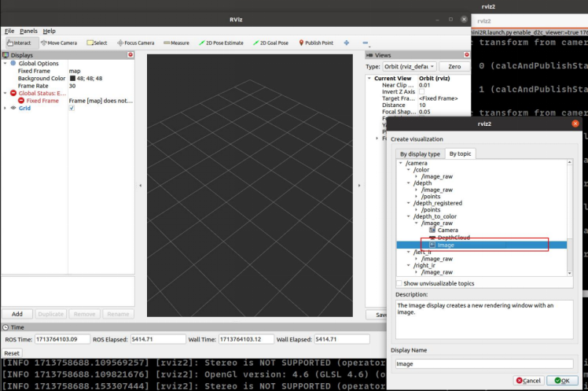Click the blue plus add-tool icon

pos(347,42)
